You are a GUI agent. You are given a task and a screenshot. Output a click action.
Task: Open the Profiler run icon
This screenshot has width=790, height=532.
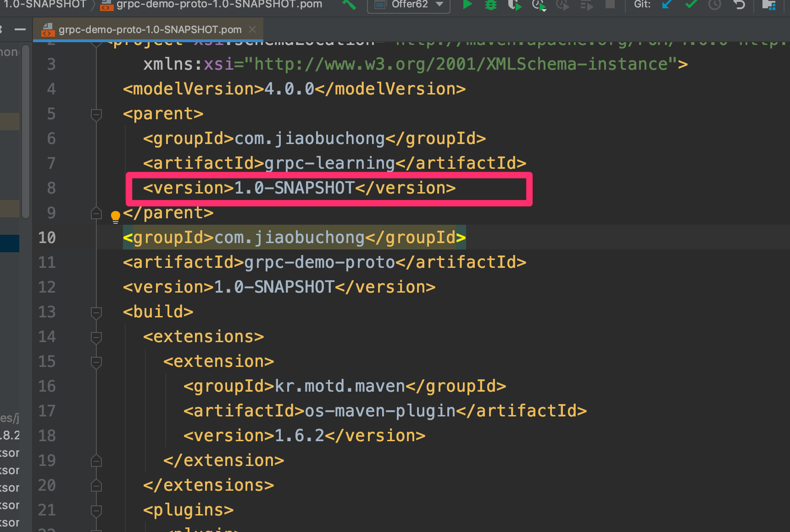pos(539,5)
